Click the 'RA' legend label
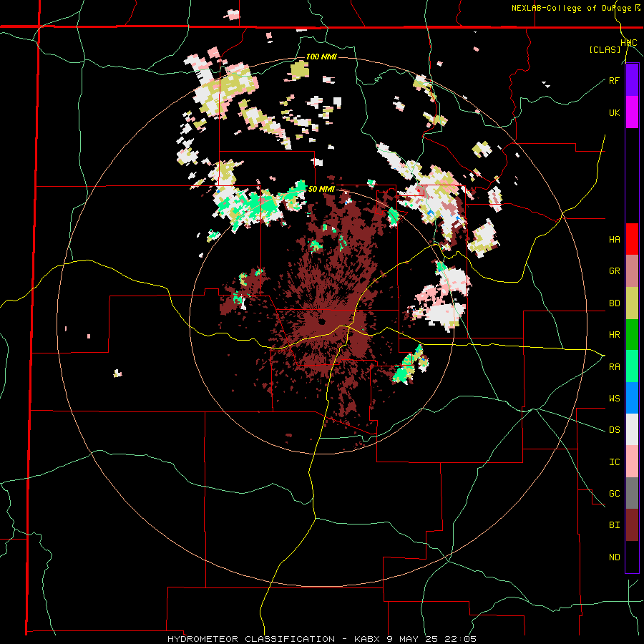 click(614, 367)
